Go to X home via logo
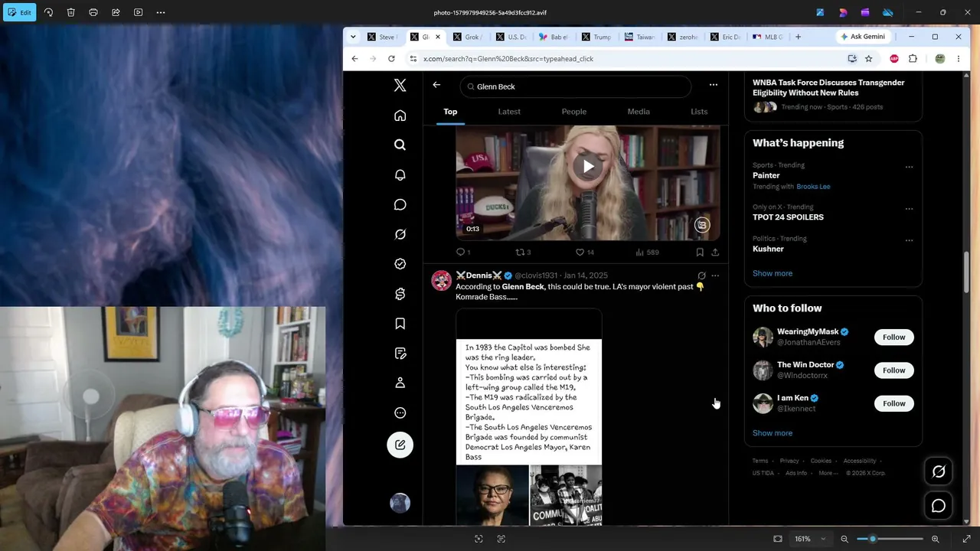Viewport: 980px width, 551px height. coord(400,86)
